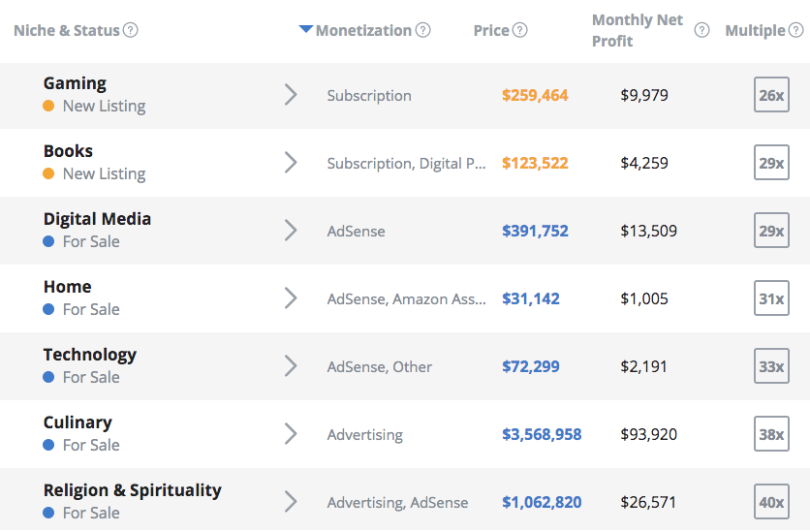Sort by Niche & Status column header
This screenshot has height=532, width=810.
[66, 30]
